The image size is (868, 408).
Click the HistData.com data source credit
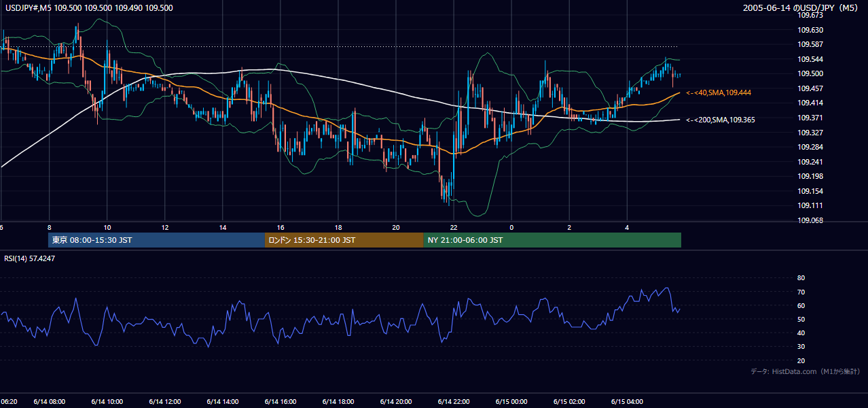click(806, 371)
